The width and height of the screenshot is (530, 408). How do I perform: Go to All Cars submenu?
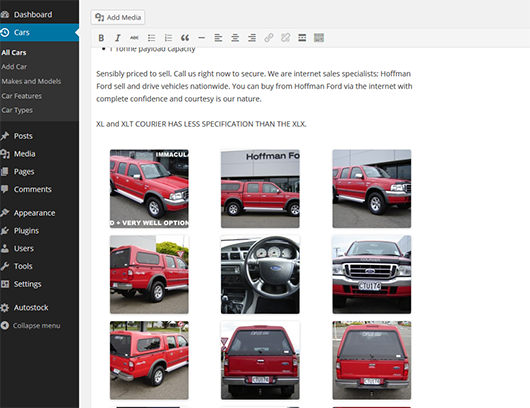14,52
